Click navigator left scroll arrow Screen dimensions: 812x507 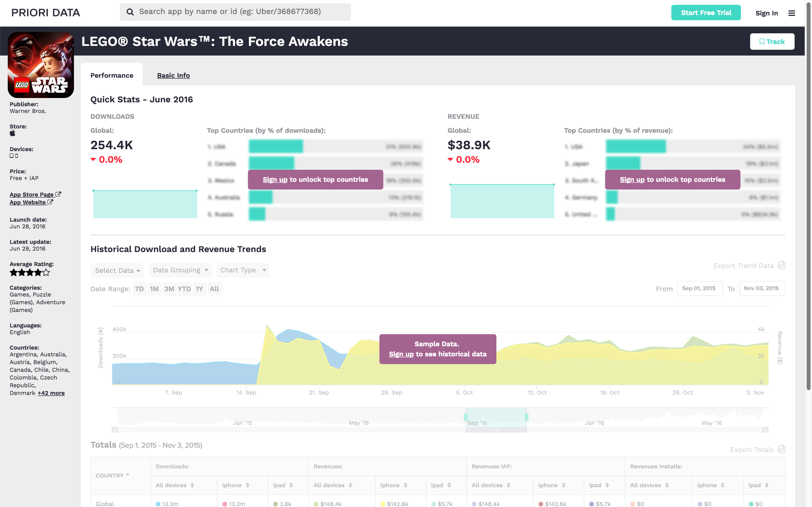[115, 430]
